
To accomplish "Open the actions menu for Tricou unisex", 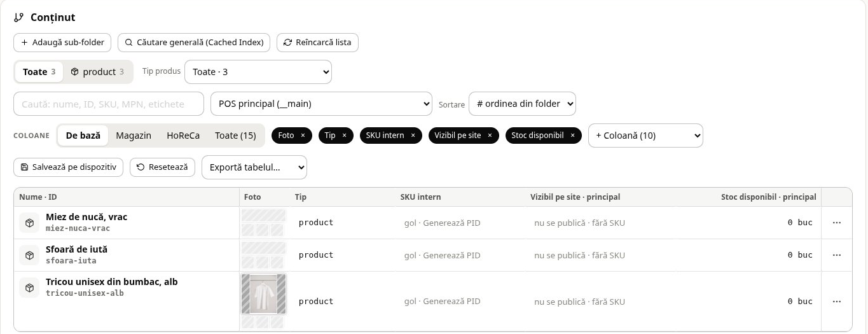I will [x=837, y=302].
